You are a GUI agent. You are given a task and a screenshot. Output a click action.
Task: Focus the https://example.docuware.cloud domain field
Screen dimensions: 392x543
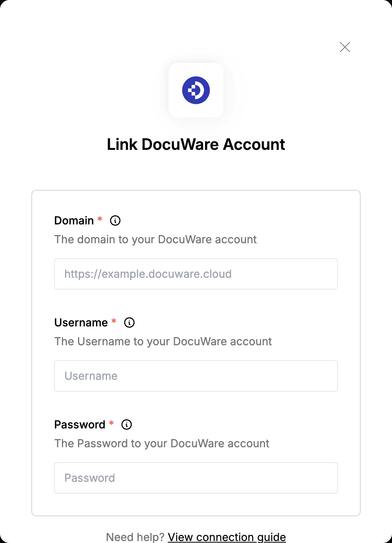pos(196,274)
